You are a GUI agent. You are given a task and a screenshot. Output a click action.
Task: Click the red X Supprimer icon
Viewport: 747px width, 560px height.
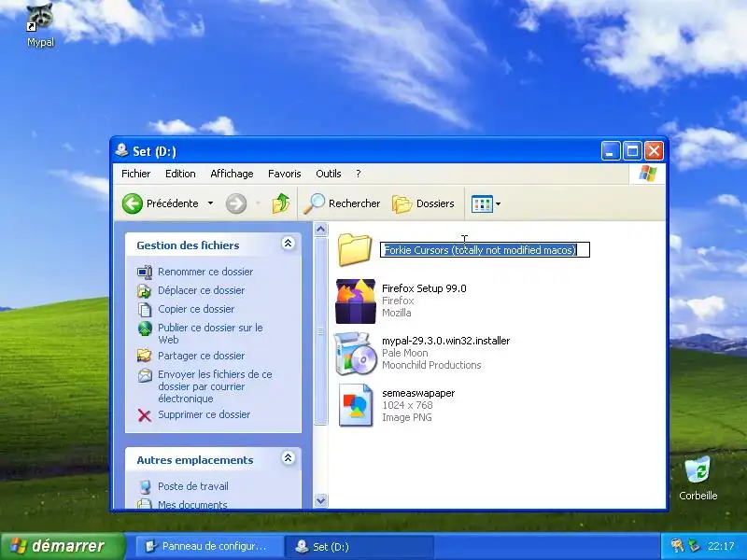tap(145, 415)
